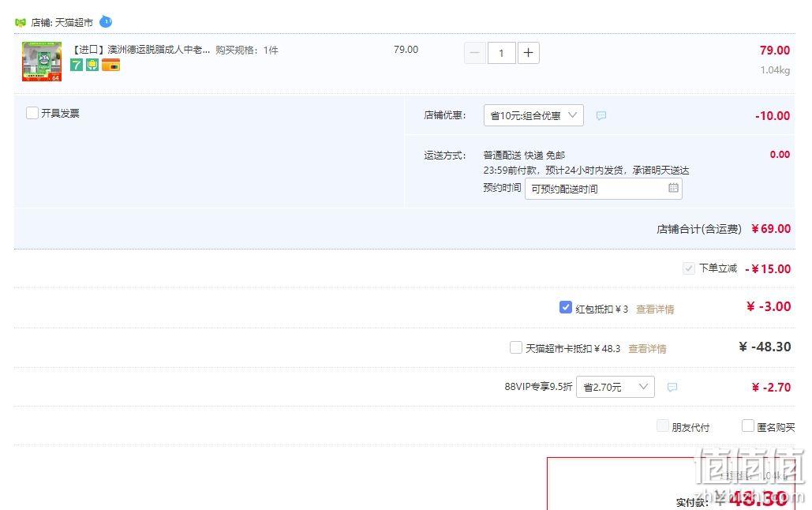Screen dimensions: 812x510
Task: Check the 天猫超市卡抵扣 ¥48.3 checkbox
Action: click(x=516, y=347)
